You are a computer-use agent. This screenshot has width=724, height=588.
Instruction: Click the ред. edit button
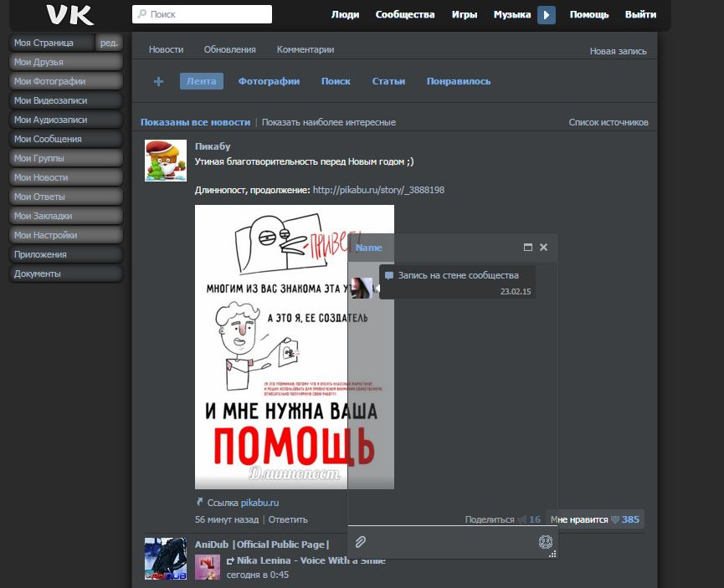coord(109,43)
